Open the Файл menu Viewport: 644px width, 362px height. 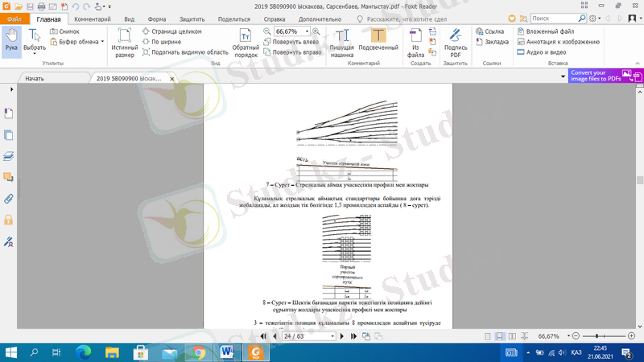14,19
